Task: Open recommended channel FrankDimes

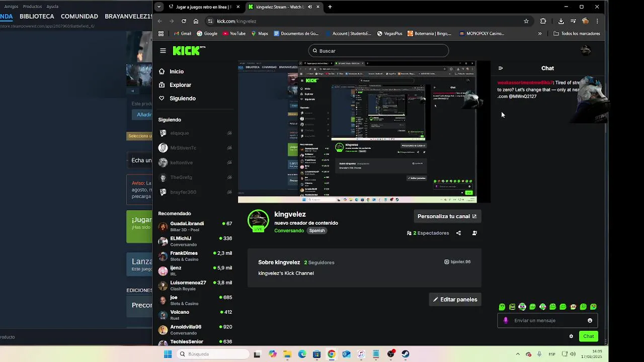Action: (x=195, y=256)
